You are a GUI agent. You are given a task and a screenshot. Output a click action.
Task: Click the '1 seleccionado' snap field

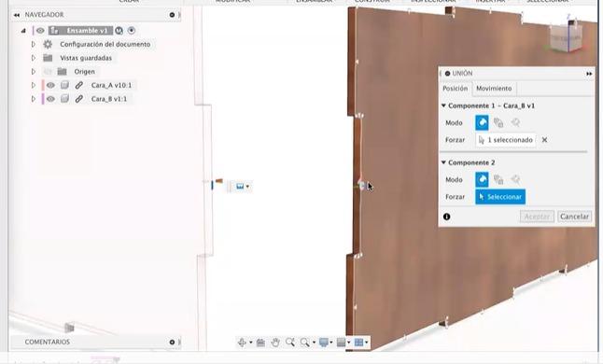tap(506, 140)
